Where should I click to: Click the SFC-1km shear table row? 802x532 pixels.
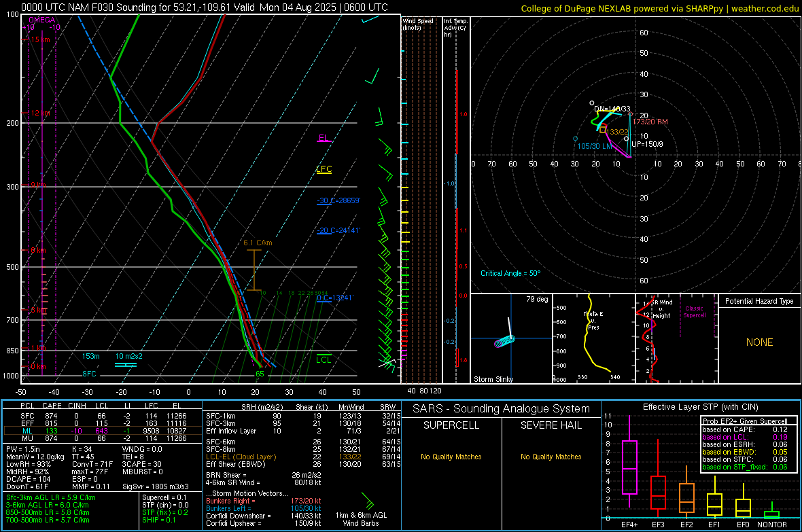[x=303, y=416]
